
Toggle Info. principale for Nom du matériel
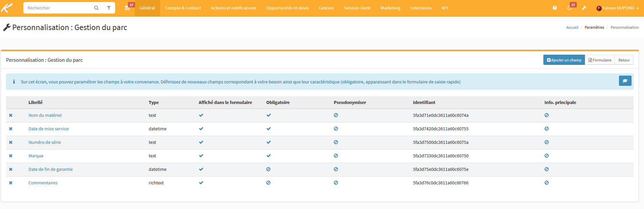click(546, 115)
